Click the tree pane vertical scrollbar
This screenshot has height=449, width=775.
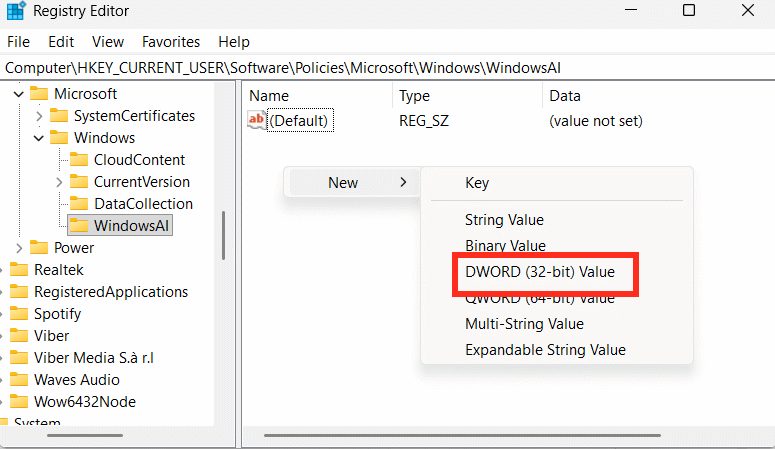click(223, 235)
